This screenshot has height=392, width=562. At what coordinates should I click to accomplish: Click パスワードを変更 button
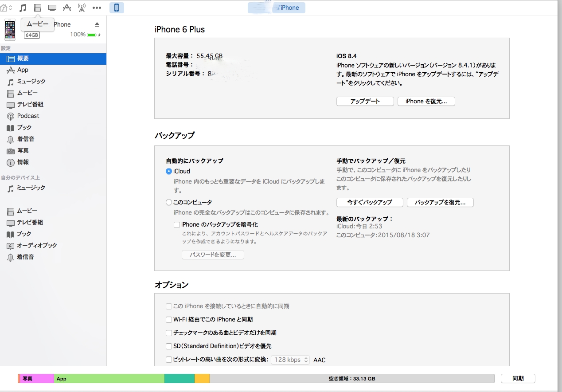pyautogui.click(x=213, y=255)
